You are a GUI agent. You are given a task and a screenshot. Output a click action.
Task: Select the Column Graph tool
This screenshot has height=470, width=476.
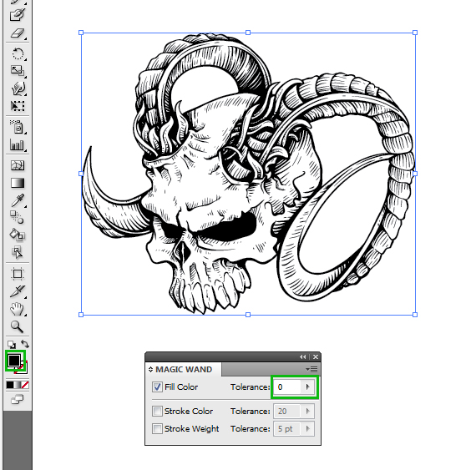18,145
